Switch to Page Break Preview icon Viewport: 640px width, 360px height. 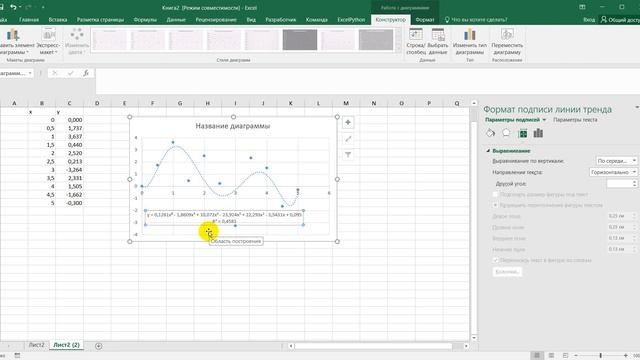(x=565, y=356)
